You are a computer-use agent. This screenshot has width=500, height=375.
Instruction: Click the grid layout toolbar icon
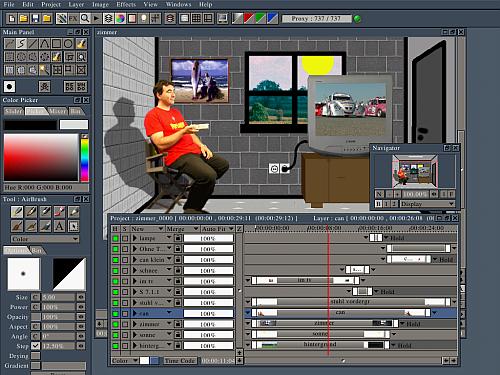click(196, 18)
